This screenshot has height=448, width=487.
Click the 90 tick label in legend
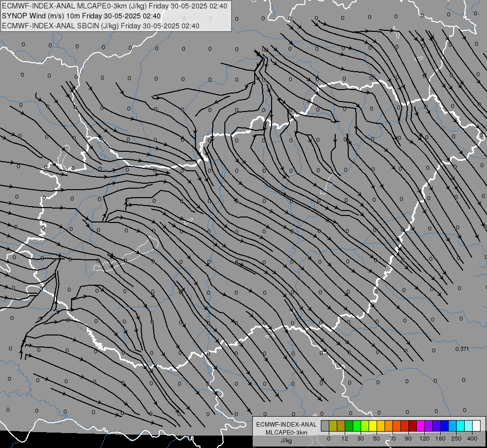pos(408,439)
